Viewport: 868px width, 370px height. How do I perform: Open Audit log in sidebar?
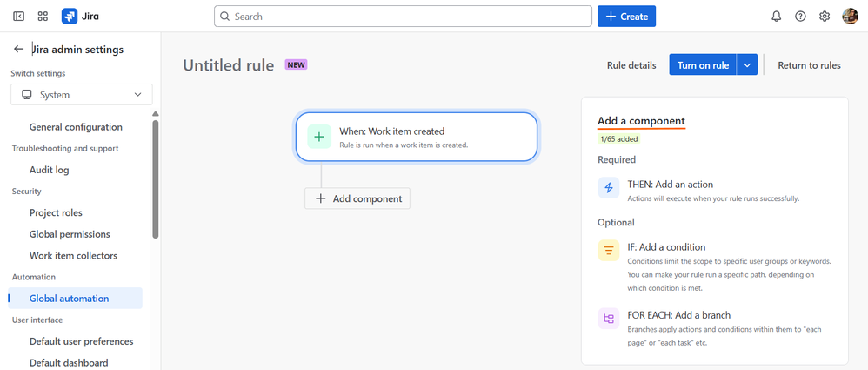tap(50, 170)
